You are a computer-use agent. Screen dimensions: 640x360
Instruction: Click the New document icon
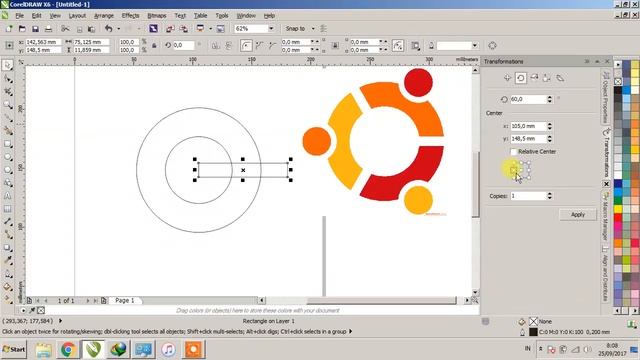tap(9, 29)
